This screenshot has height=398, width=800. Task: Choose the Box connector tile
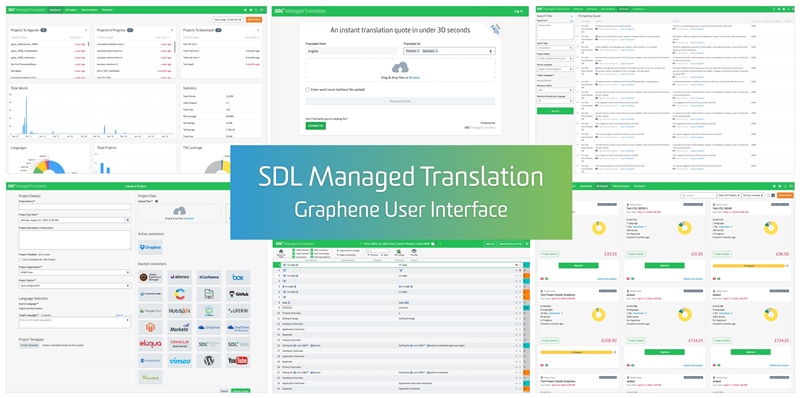point(238,278)
